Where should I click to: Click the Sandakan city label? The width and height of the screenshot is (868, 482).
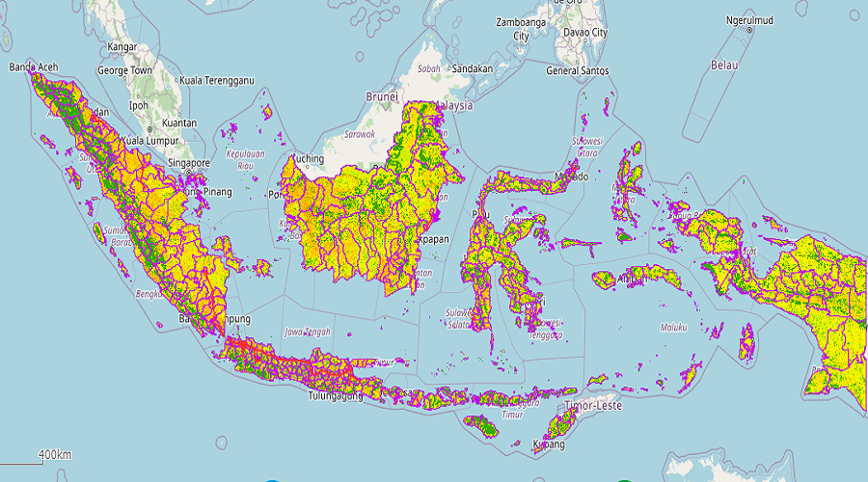point(473,69)
